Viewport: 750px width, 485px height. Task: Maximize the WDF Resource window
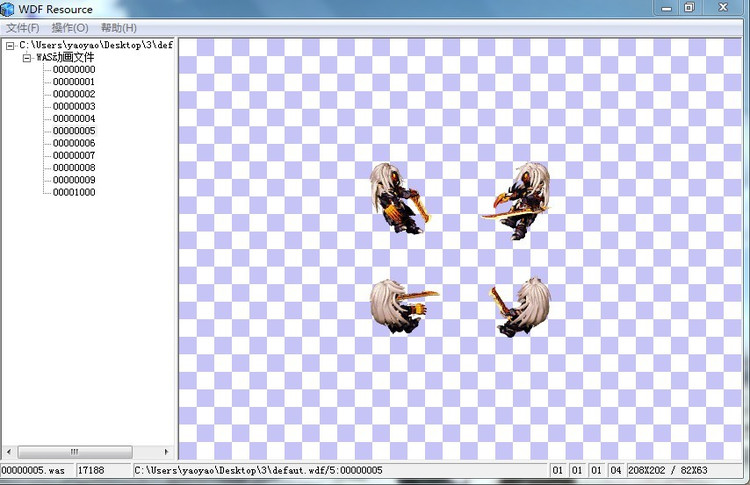(689, 7)
